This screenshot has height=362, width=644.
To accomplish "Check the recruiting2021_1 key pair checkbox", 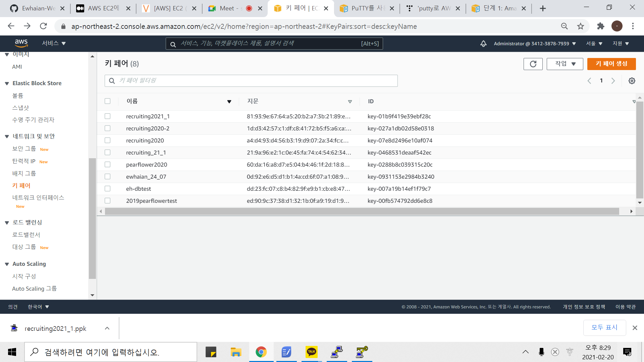I will pyautogui.click(x=107, y=116).
